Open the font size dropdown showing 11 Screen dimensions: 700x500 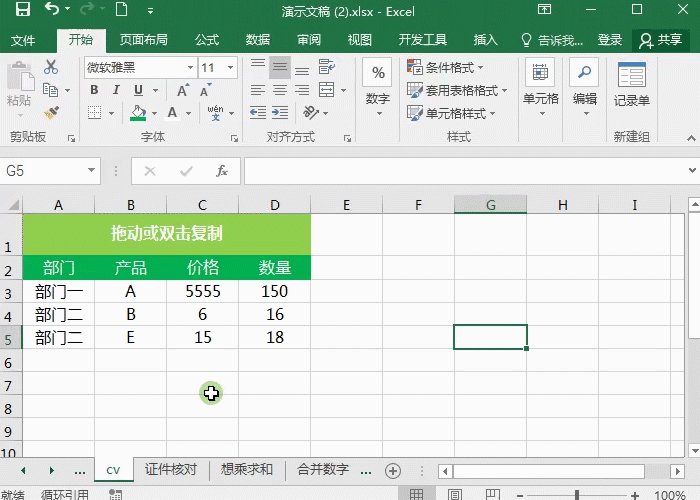(x=231, y=68)
